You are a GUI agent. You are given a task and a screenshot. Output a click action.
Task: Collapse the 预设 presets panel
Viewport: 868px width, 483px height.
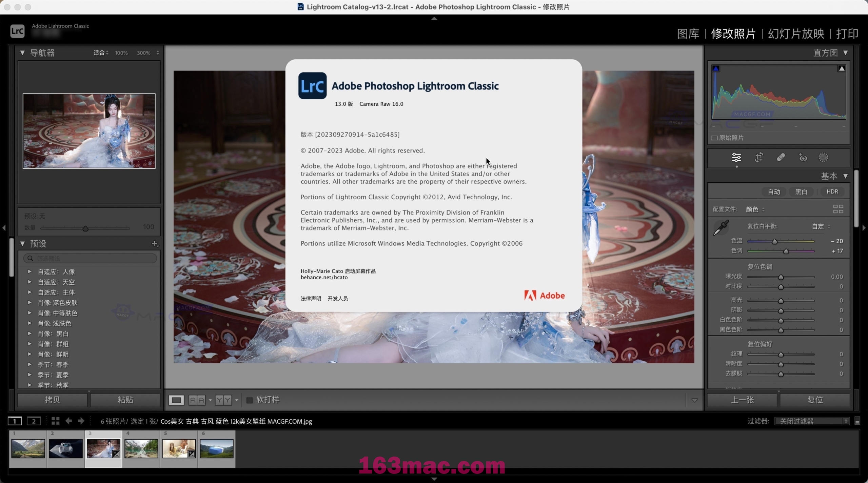pos(22,243)
